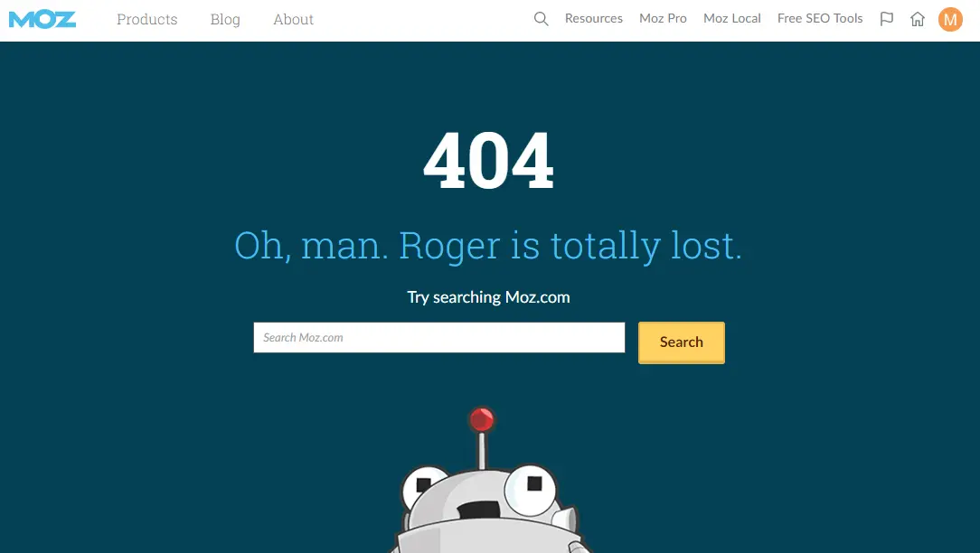The image size is (980, 553).
Task: Visit Free SEO Tools
Action: point(820,19)
